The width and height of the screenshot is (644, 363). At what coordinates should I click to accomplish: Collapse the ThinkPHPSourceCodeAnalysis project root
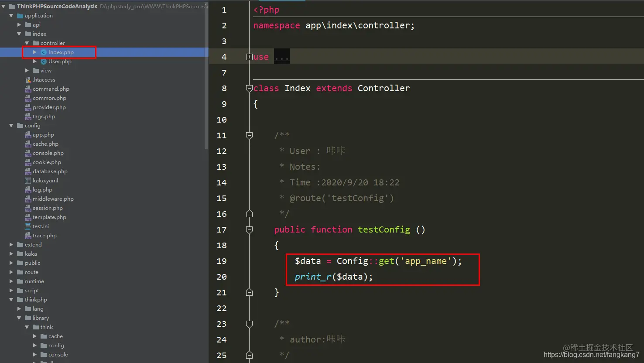coord(3,6)
